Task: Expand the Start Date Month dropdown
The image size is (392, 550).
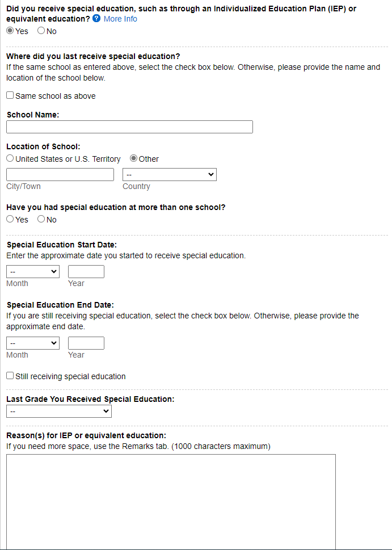Action: pyautogui.click(x=33, y=272)
